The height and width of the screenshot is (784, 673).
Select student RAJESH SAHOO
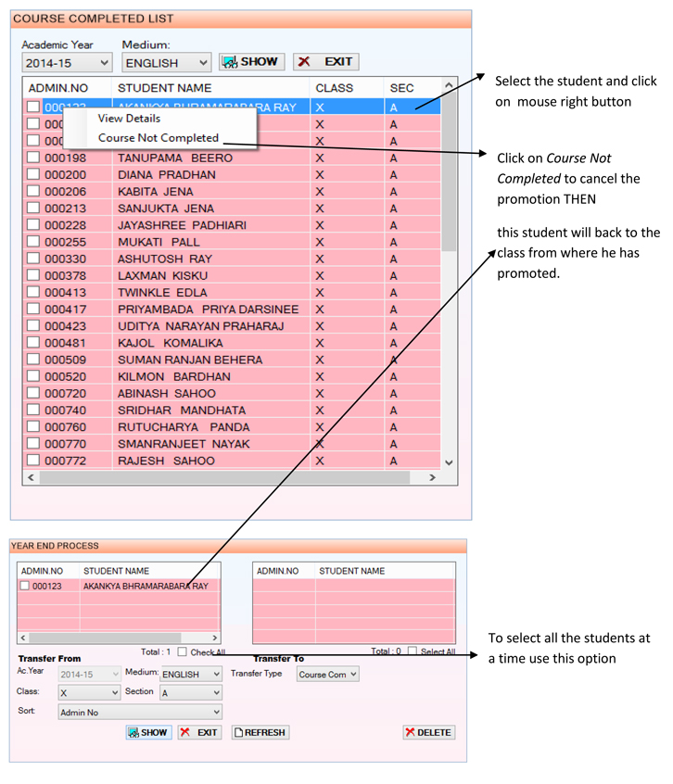coord(167,461)
